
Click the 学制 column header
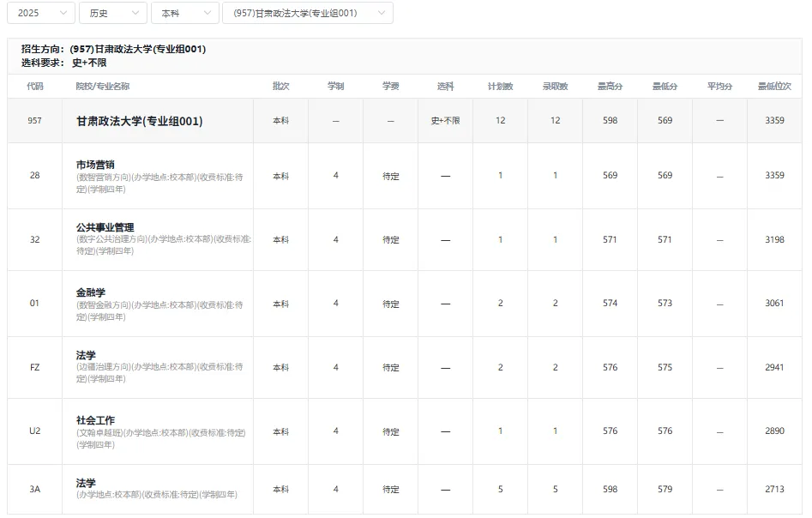[x=335, y=87]
